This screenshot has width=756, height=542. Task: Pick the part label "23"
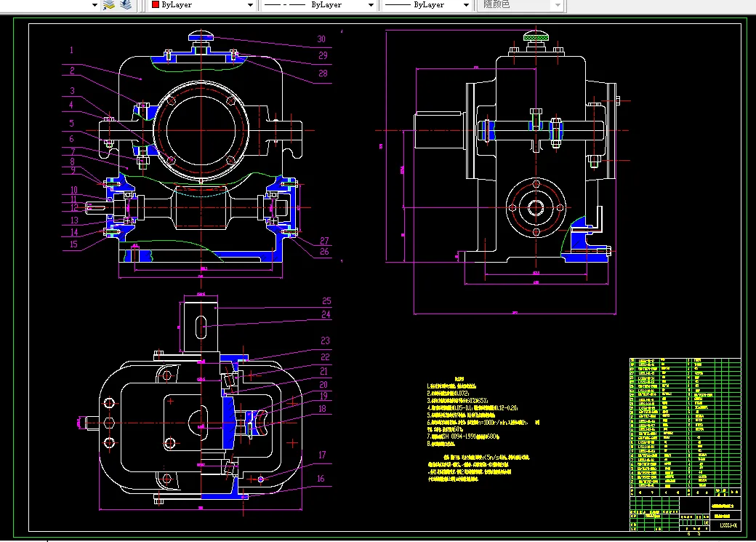pyautogui.click(x=326, y=341)
